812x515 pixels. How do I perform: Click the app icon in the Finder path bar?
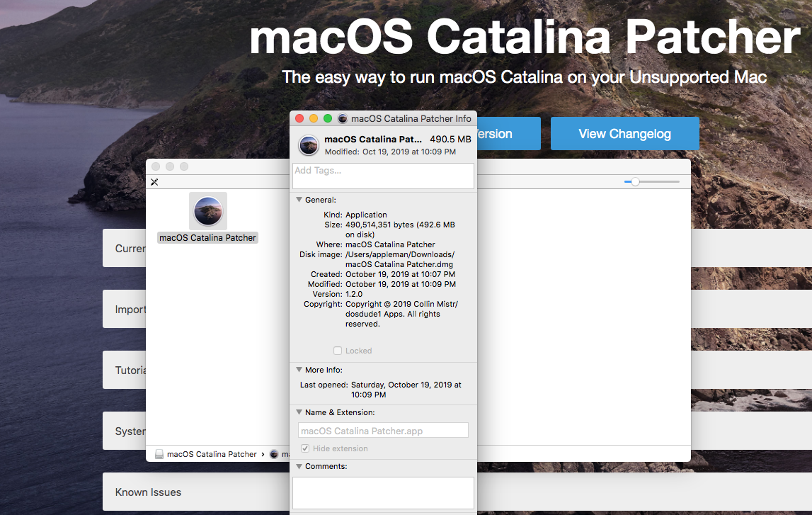(274, 454)
